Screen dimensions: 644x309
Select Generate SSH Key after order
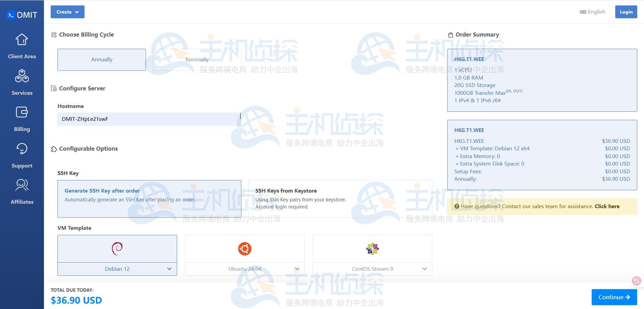149,198
